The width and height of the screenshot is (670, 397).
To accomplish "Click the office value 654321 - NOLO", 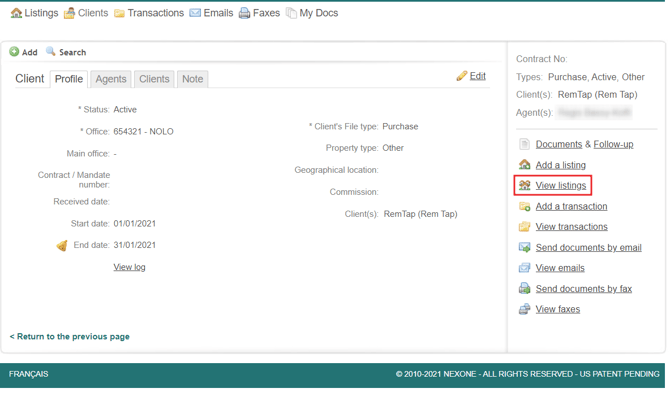I will (144, 132).
